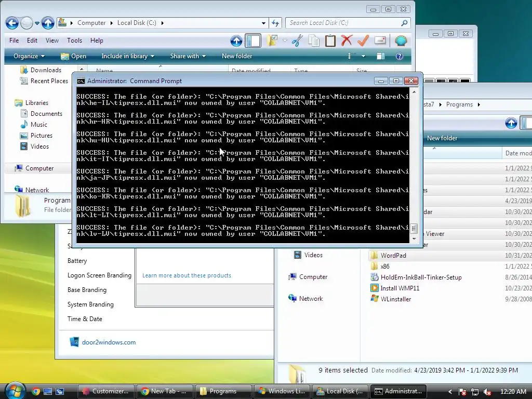Click the Up arrow beside the address bar
This screenshot has height=399, width=532.
pyautogui.click(x=48, y=23)
